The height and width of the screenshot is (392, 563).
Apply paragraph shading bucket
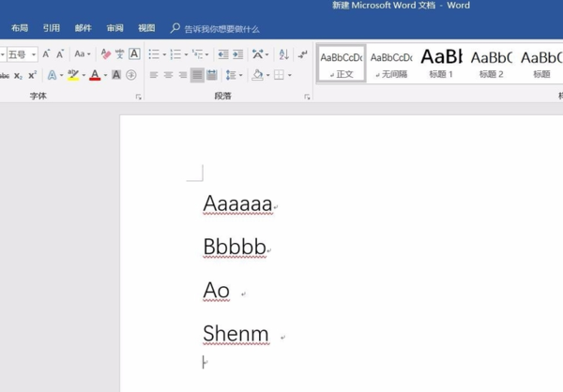coord(257,75)
